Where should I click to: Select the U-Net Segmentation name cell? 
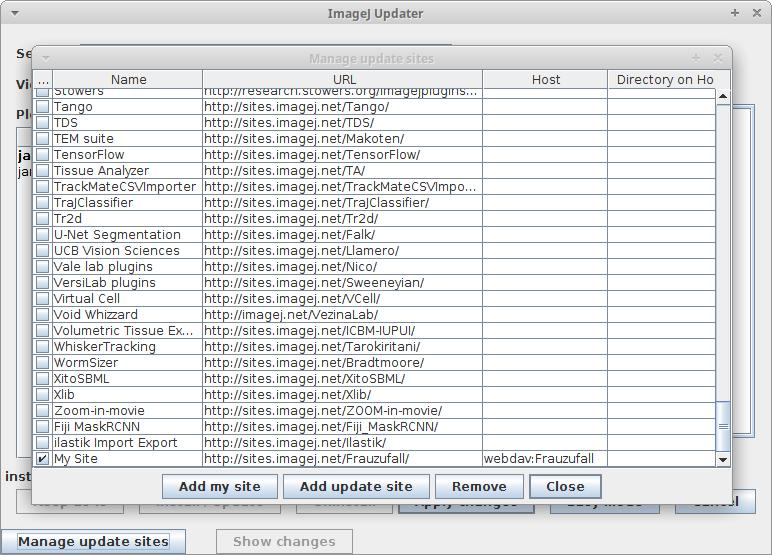(128, 234)
